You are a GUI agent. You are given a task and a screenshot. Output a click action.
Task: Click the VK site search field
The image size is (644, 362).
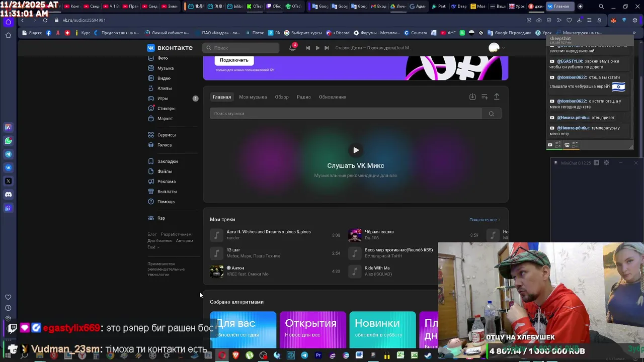pos(241,48)
